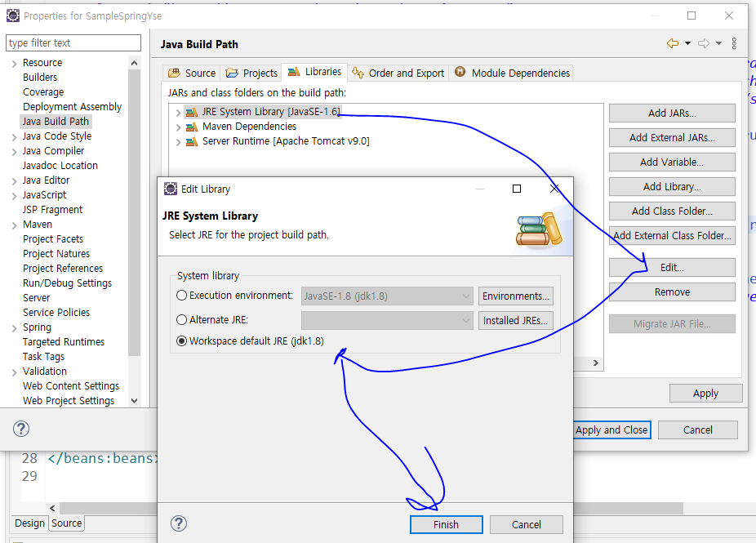Switch to the Source build path tab
756x543 pixels.
pyautogui.click(x=192, y=73)
